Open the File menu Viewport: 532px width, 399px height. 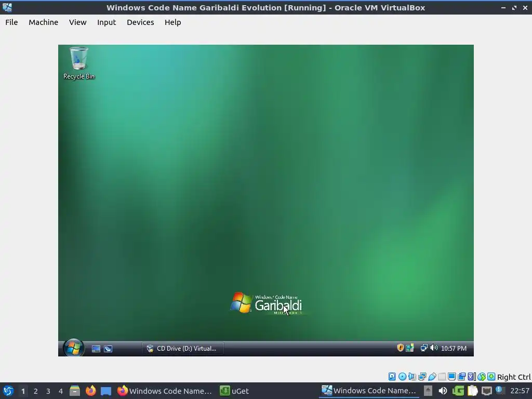[11, 22]
